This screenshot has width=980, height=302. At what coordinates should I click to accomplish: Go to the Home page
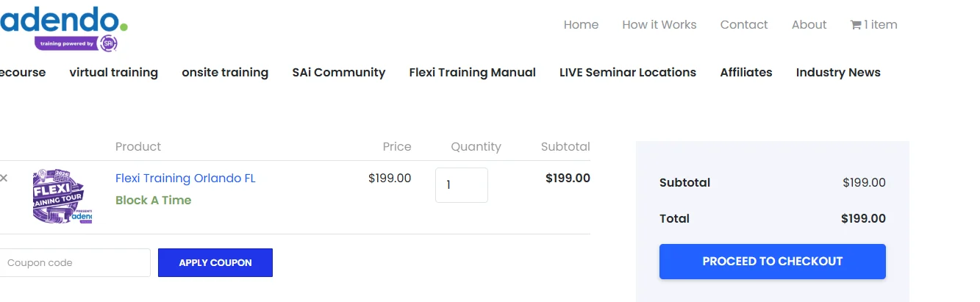point(581,24)
